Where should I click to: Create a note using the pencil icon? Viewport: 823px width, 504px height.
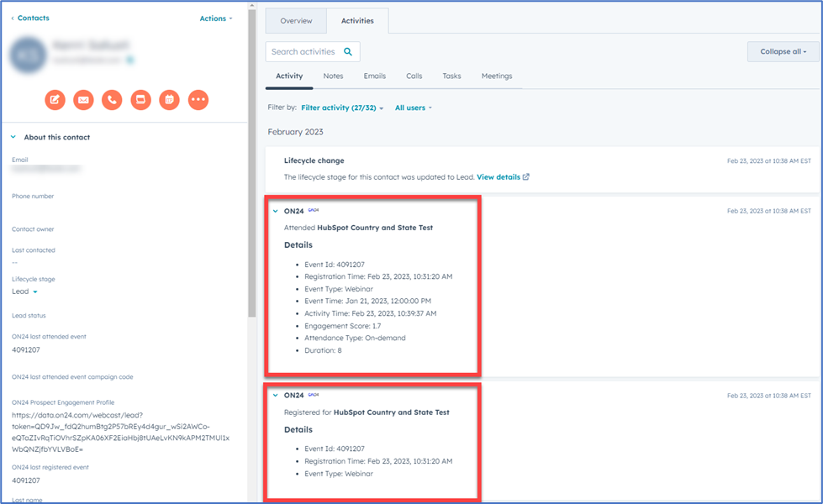coord(55,100)
